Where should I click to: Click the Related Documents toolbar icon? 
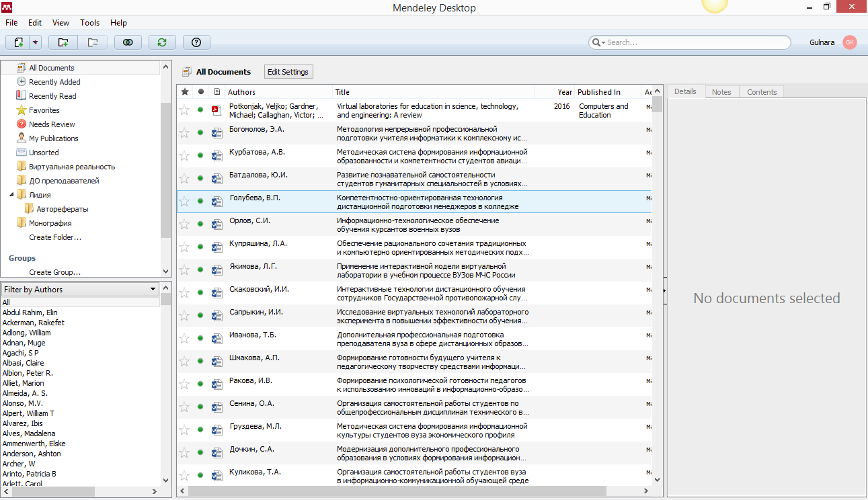(128, 42)
